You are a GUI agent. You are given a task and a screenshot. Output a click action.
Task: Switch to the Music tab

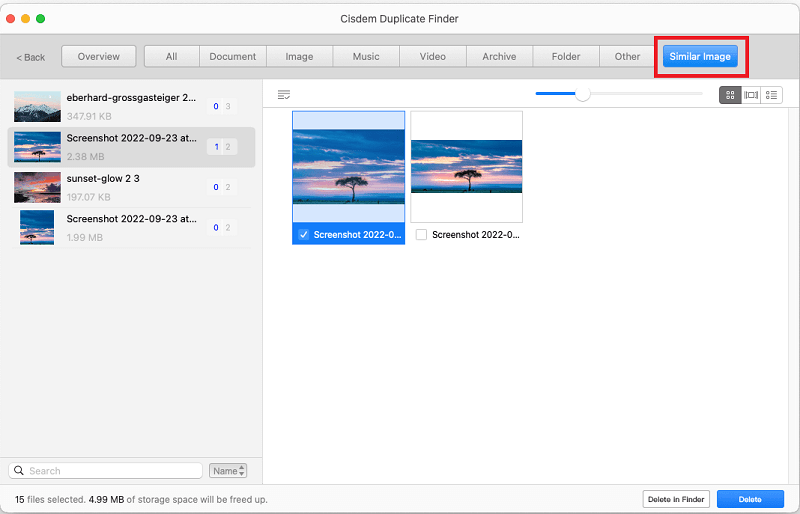click(x=366, y=57)
